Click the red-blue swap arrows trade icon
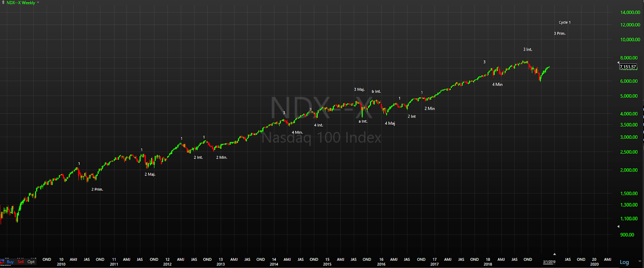This screenshot has height=268, width=644. click(x=2, y=262)
